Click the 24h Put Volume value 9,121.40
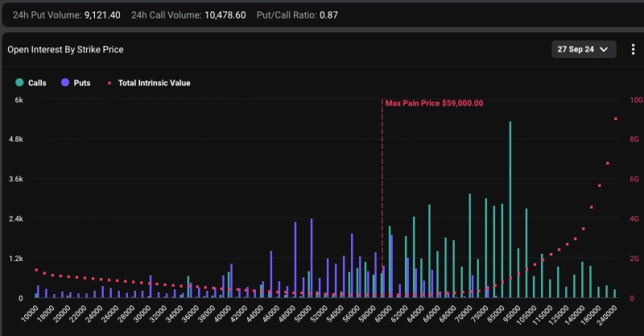 (x=102, y=15)
